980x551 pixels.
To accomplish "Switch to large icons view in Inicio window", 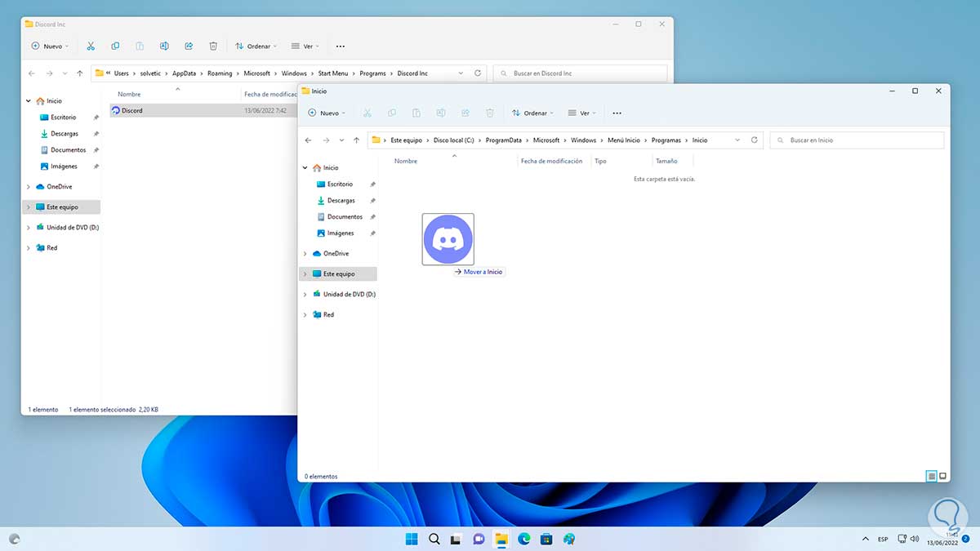I will pyautogui.click(x=942, y=476).
